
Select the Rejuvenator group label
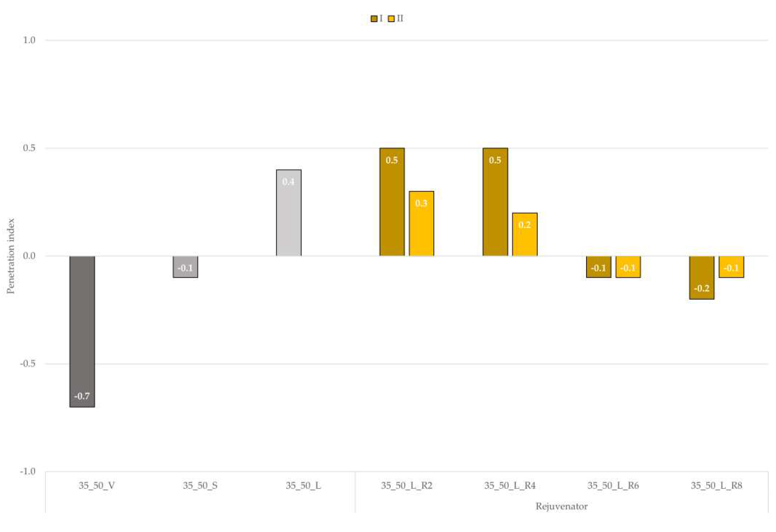[x=561, y=506]
